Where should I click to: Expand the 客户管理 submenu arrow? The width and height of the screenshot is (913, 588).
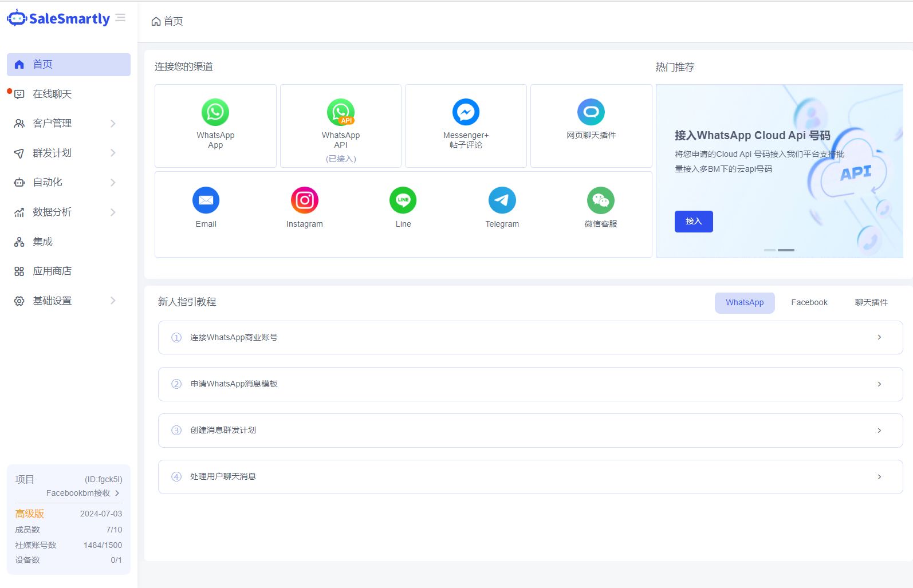pyautogui.click(x=113, y=124)
